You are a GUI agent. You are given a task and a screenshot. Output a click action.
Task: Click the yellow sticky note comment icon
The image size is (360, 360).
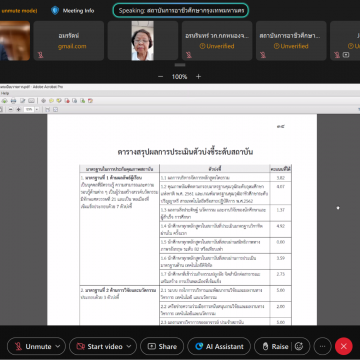pyautogui.click(x=51, y=100)
